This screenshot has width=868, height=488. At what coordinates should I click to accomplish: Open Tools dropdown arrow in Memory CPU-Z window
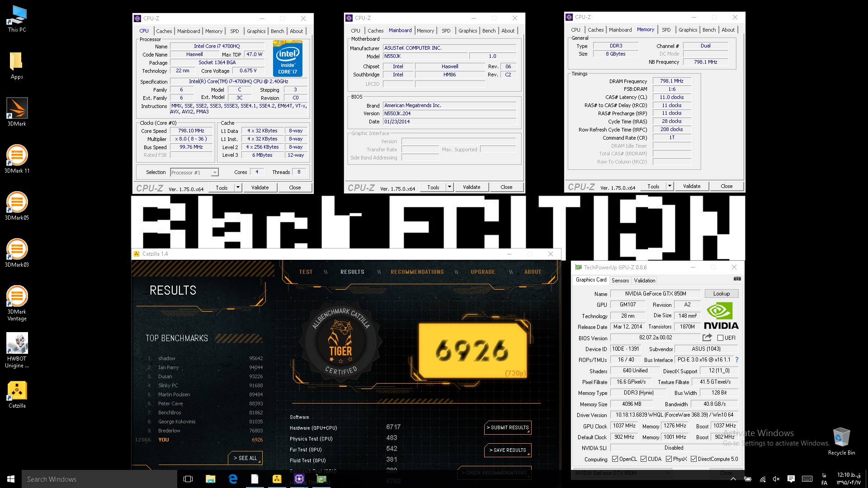coord(670,186)
